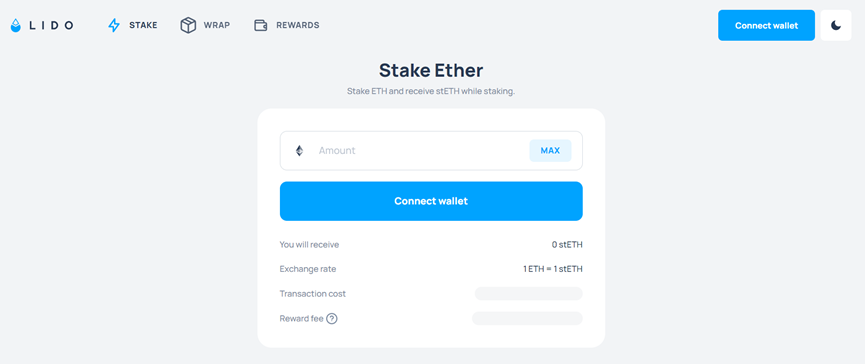Click the 0 stETH receive value
The image size is (865, 364).
(x=567, y=244)
